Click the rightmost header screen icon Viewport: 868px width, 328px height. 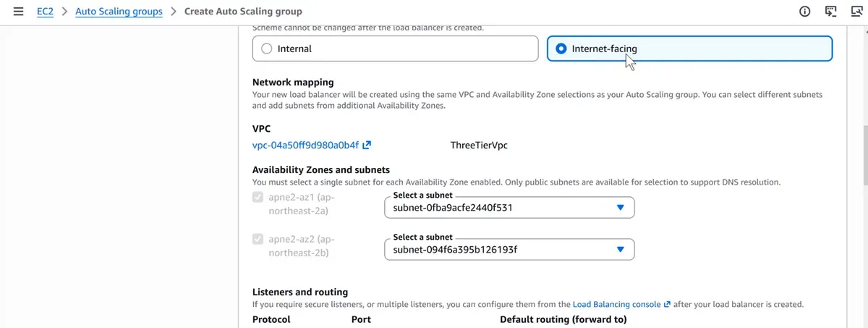(x=858, y=12)
